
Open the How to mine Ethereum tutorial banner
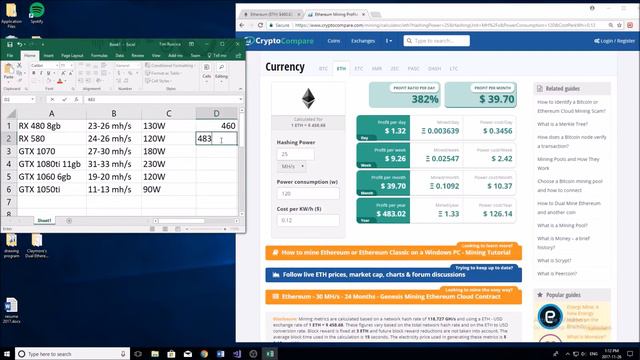pyautogui.click(x=393, y=252)
